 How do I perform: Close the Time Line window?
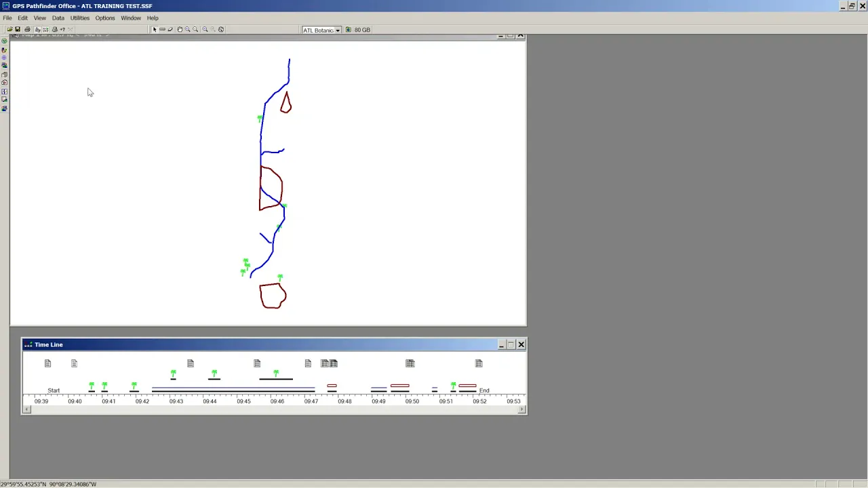point(521,344)
